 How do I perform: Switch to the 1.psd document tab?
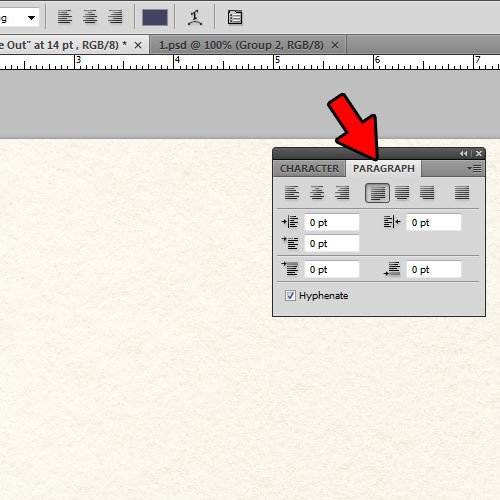click(241, 45)
